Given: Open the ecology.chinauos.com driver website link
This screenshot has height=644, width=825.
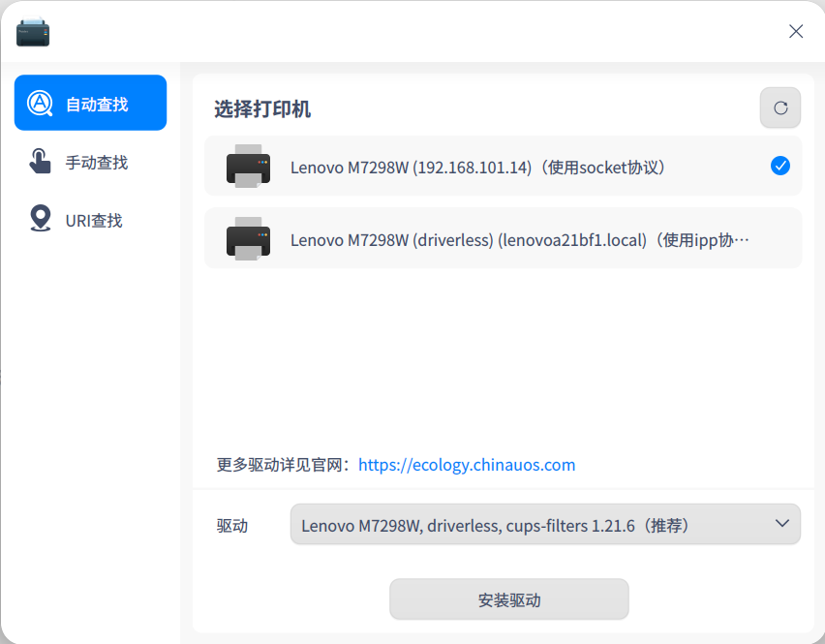Looking at the screenshot, I should (x=467, y=465).
